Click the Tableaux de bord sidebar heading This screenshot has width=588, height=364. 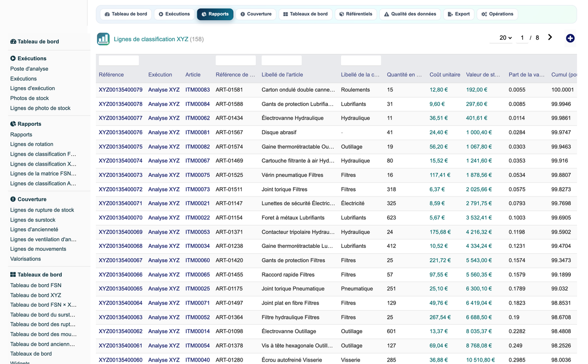36,275
